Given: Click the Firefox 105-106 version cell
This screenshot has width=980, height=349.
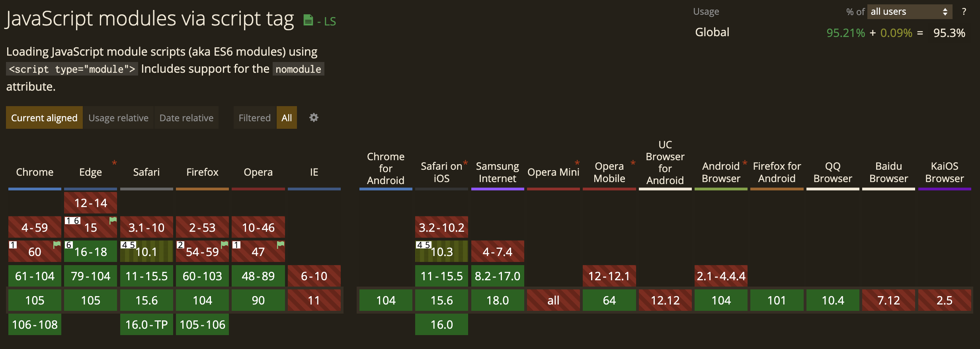Looking at the screenshot, I should pyautogui.click(x=202, y=325).
